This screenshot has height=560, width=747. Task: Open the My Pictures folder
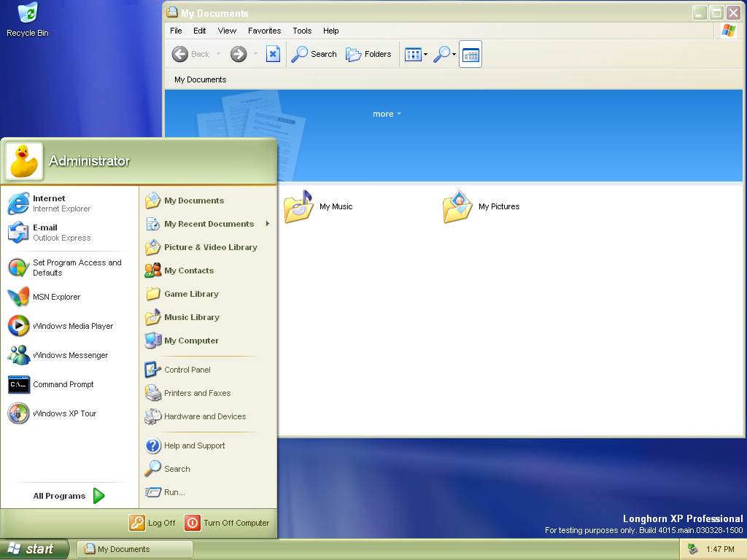481,207
